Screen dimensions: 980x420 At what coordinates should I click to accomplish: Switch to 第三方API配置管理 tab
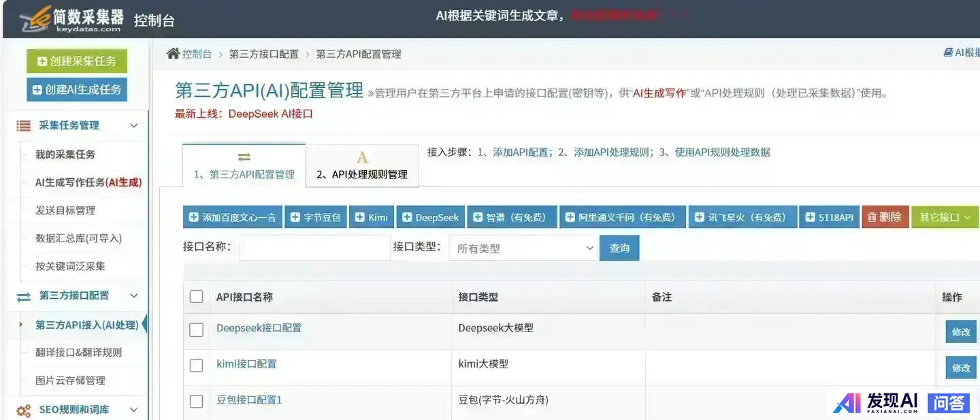[244, 165]
